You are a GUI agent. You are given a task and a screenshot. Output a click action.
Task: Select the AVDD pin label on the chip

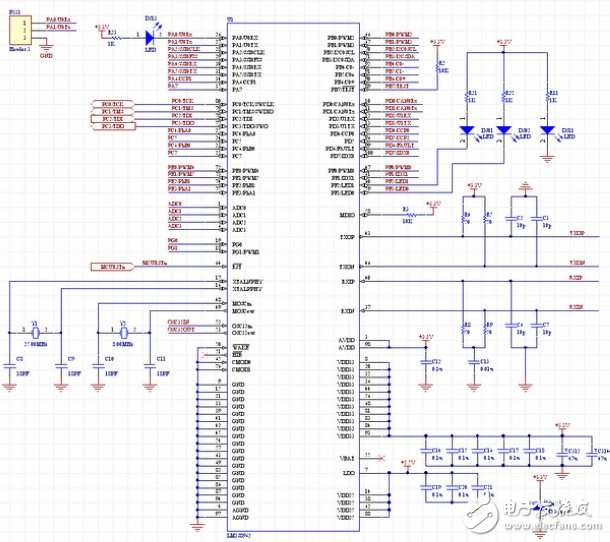click(346, 339)
